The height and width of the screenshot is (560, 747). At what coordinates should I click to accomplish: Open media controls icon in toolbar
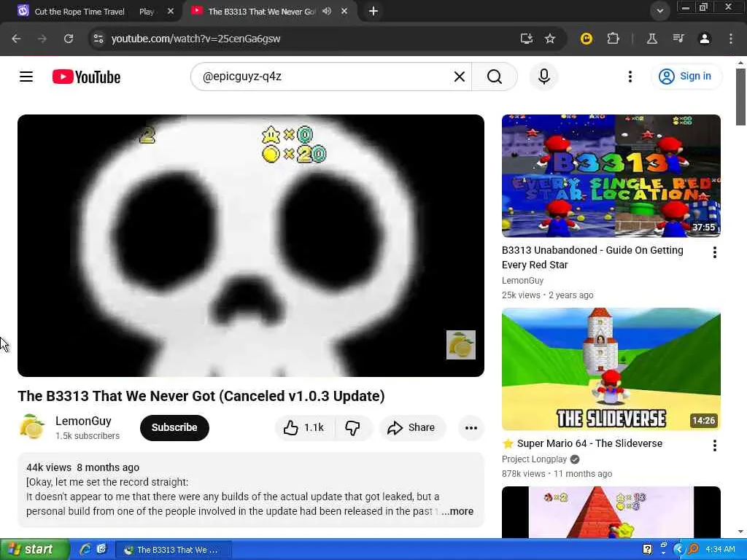tap(678, 39)
